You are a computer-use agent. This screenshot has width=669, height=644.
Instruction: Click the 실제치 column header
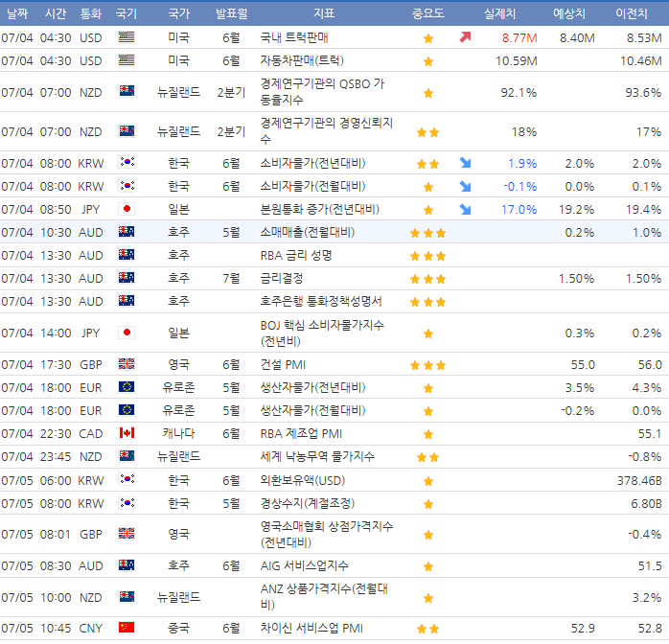(499, 13)
